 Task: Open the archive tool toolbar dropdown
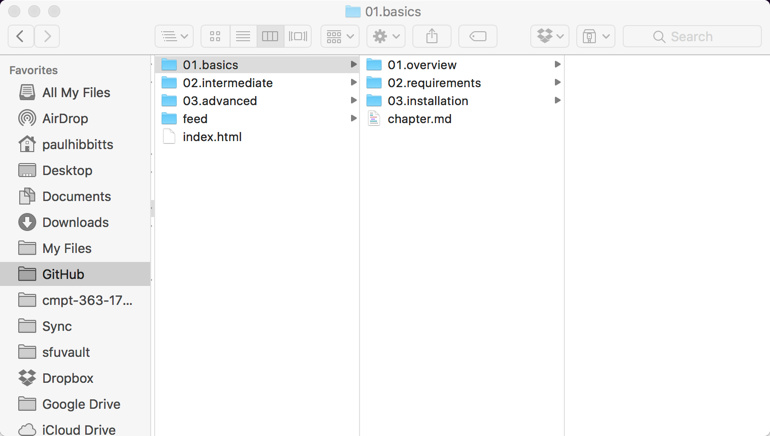[596, 36]
